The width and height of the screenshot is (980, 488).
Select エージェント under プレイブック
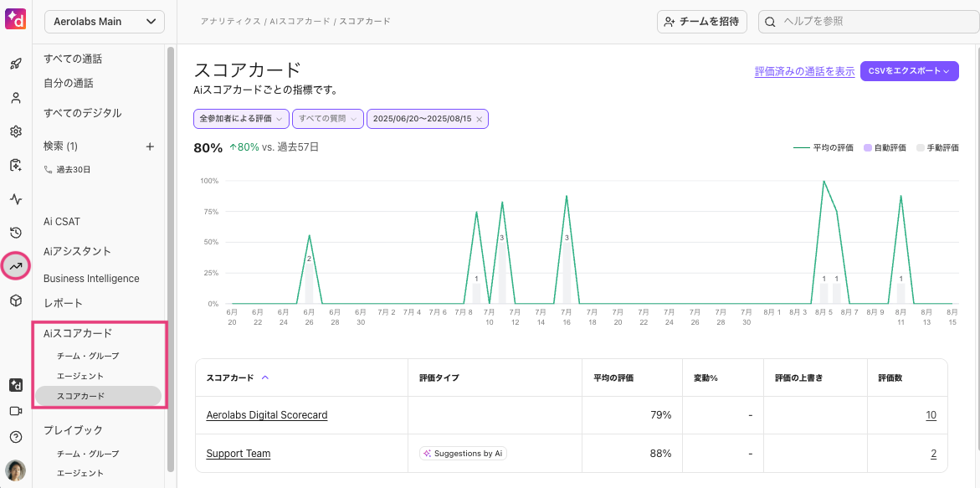click(80, 473)
